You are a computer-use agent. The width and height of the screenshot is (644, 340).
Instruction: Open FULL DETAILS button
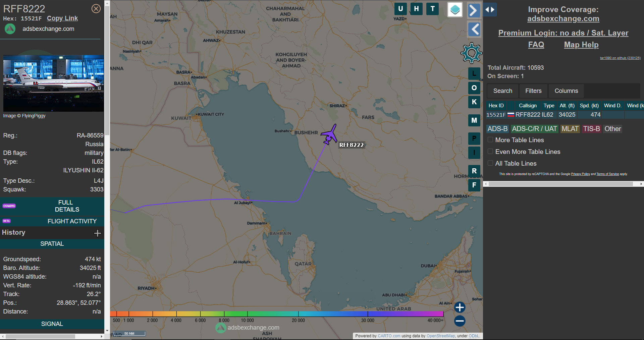[52, 206]
